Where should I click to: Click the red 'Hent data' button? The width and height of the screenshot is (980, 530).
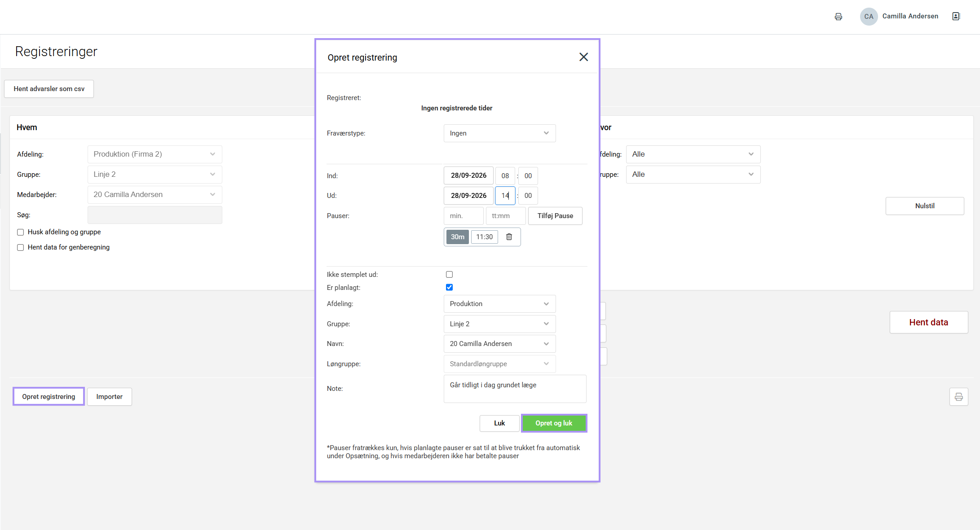pos(928,322)
